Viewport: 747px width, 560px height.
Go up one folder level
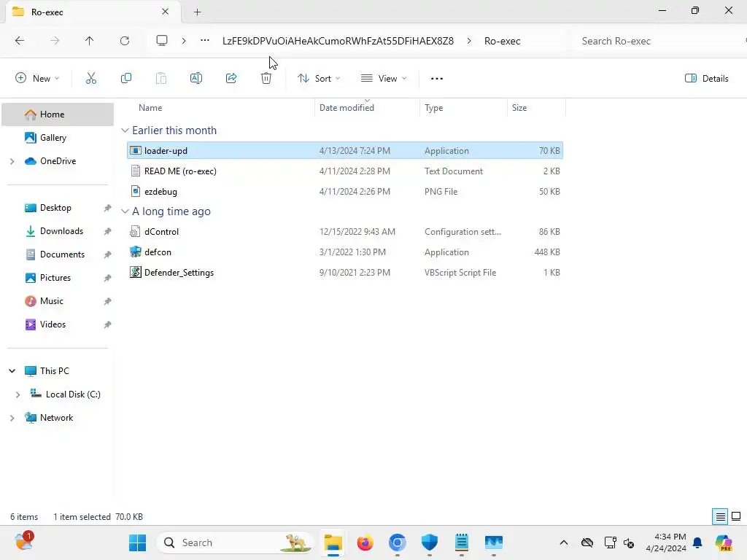(89, 41)
